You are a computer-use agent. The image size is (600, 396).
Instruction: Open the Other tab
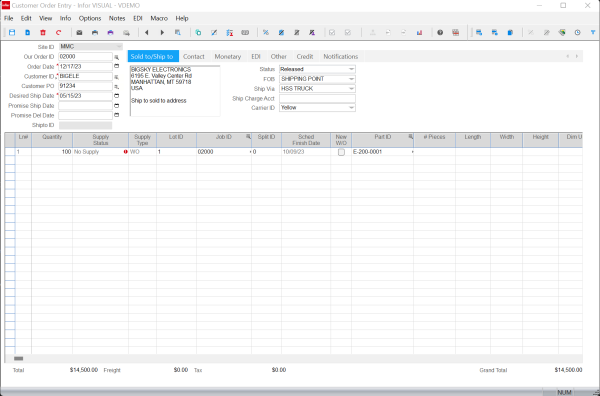(x=279, y=56)
